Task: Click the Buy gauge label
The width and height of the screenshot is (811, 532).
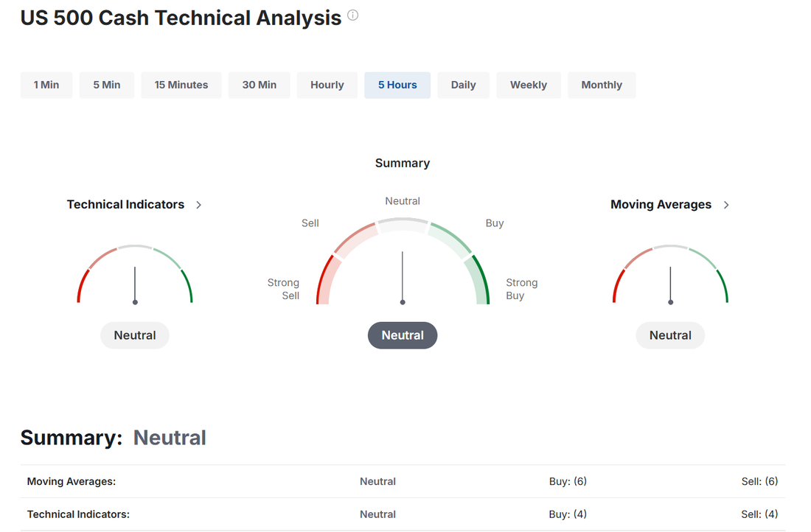Action: tap(495, 223)
